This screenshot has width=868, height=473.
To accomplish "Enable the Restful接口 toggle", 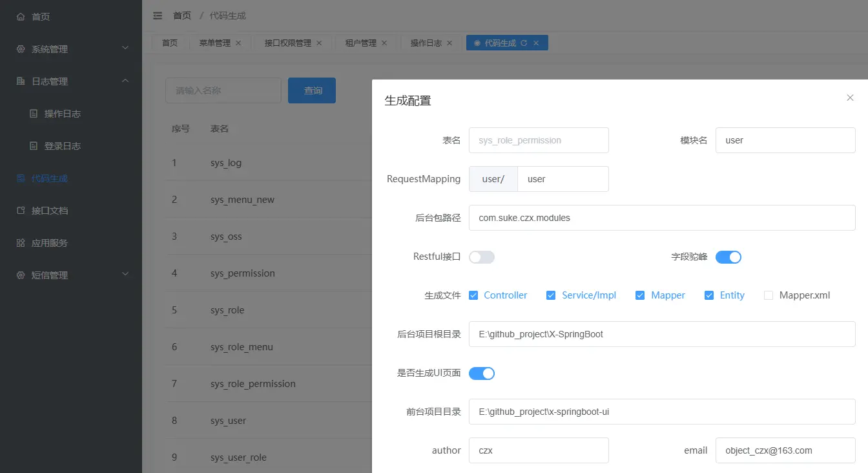I will [482, 257].
